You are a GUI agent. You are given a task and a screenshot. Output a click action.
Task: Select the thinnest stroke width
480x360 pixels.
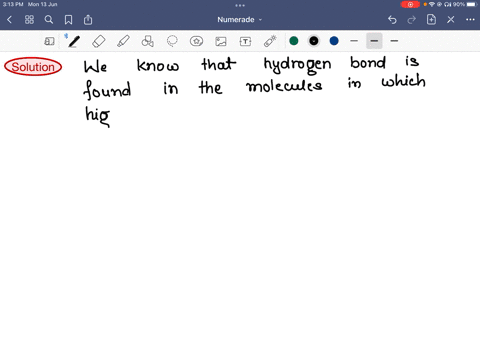[x=354, y=41]
